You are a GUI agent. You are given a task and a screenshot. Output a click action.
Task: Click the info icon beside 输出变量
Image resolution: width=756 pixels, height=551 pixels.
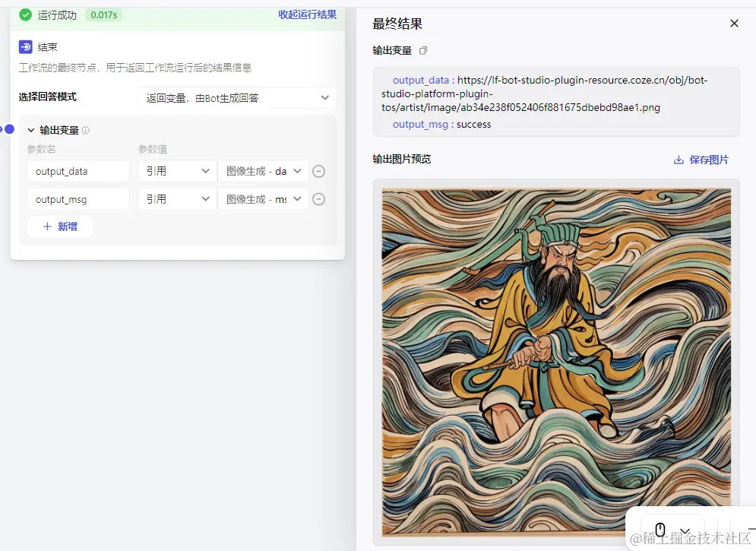[x=85, y=130]
